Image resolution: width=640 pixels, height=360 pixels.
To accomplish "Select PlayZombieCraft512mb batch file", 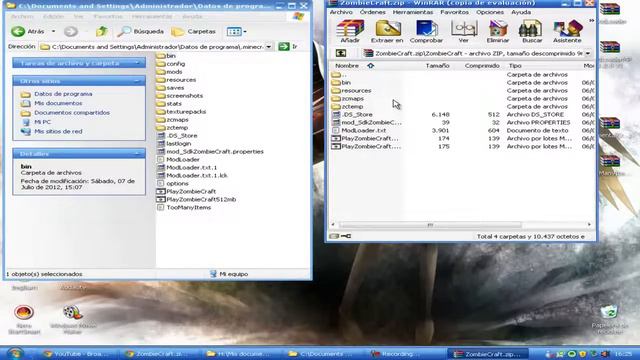I will (x=197, y=200).
